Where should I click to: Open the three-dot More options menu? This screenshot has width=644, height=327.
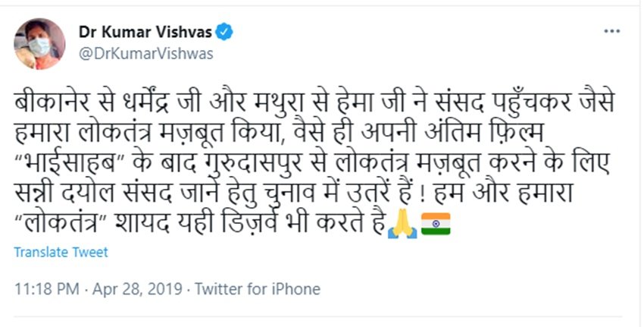tap(611, 33)
